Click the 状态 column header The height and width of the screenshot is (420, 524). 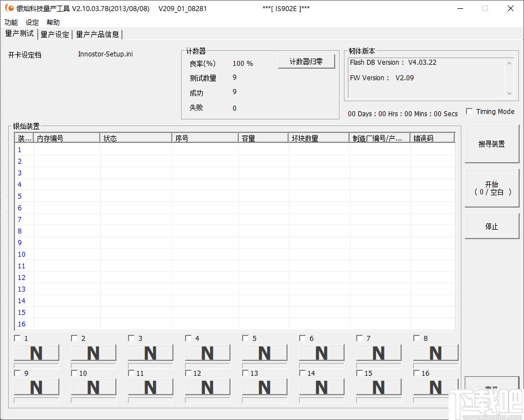[136, 138]
